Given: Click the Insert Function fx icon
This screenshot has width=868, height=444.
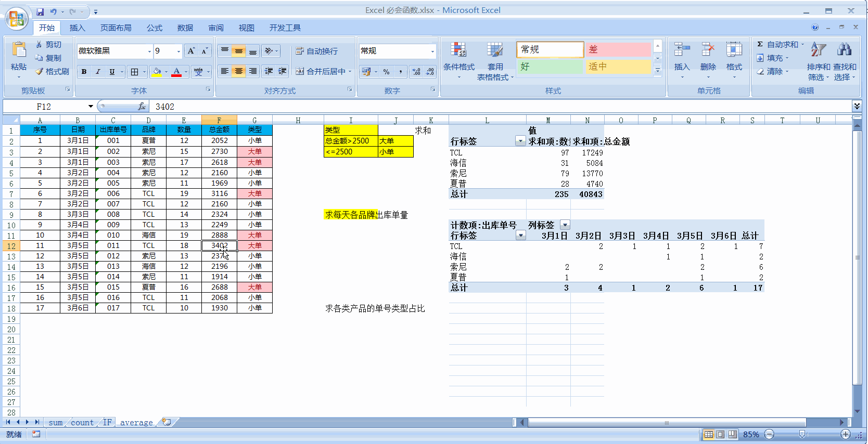Looking at the screenshot, I should pos(142,107).
